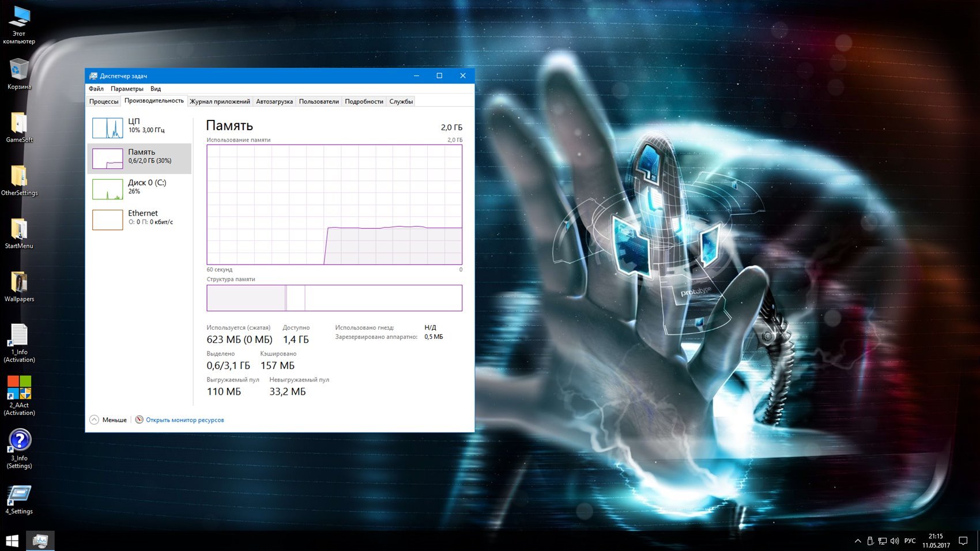The height and width of the screenshot is (551, 980).
Task: Open the Параметры menu
Action: pyautogui.click(x=127, y=89)
